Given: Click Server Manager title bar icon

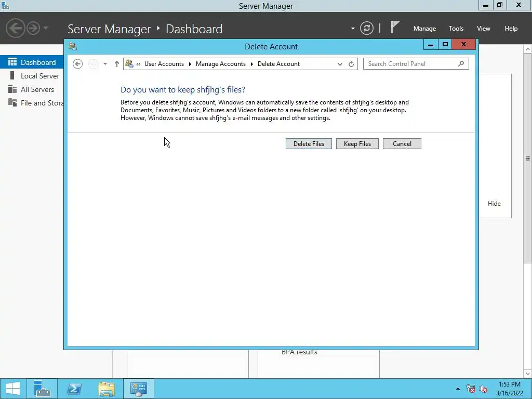Looking at the screenshot, I should (x=5, y=5).
